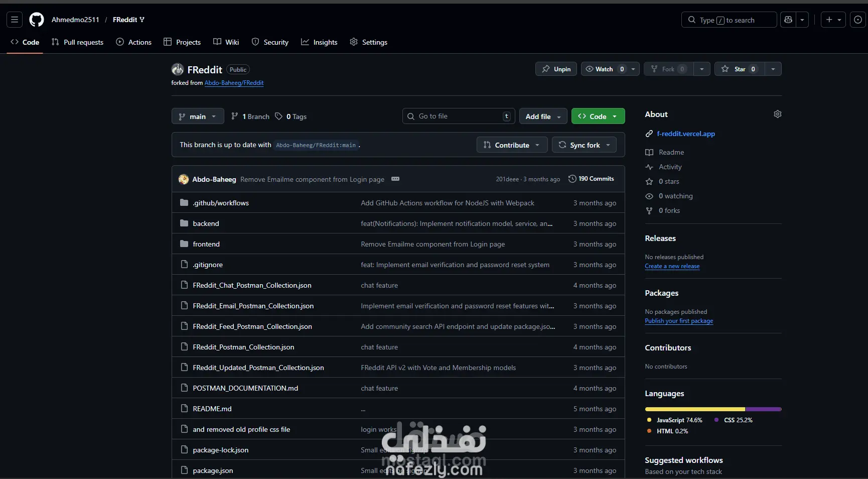Open the Watch notification options dropdown
Screen dimensions: 868x479
pos(633,69)
